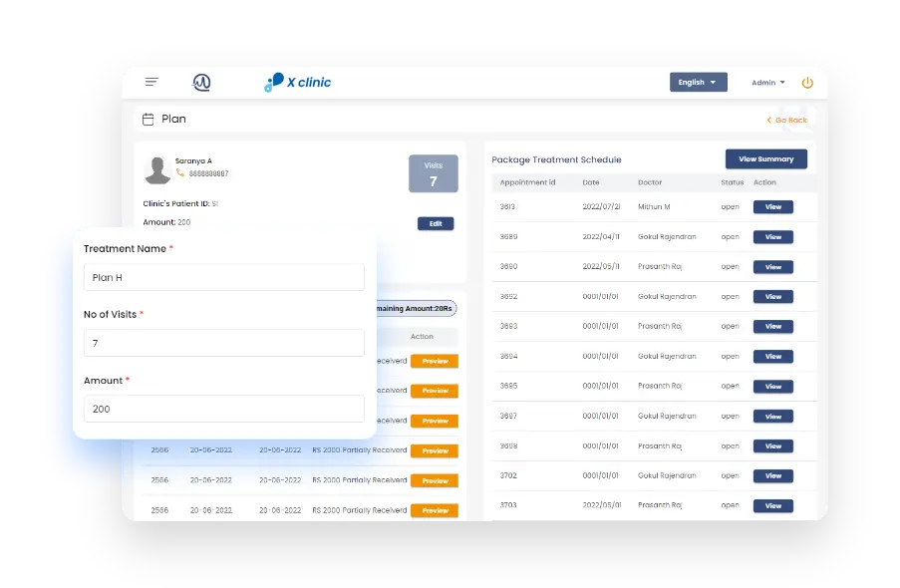900x588 pixels.
Task: Click the Go Back link
Action: pos(787,120)
